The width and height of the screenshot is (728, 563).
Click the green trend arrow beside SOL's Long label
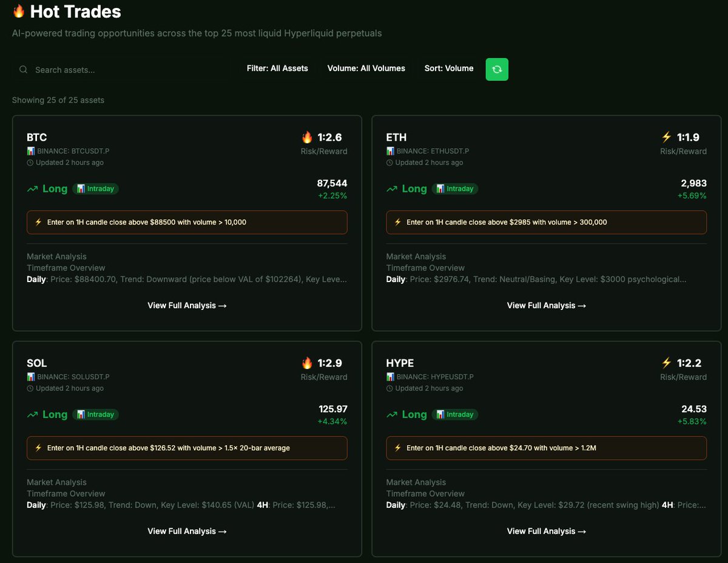point(31,414)
